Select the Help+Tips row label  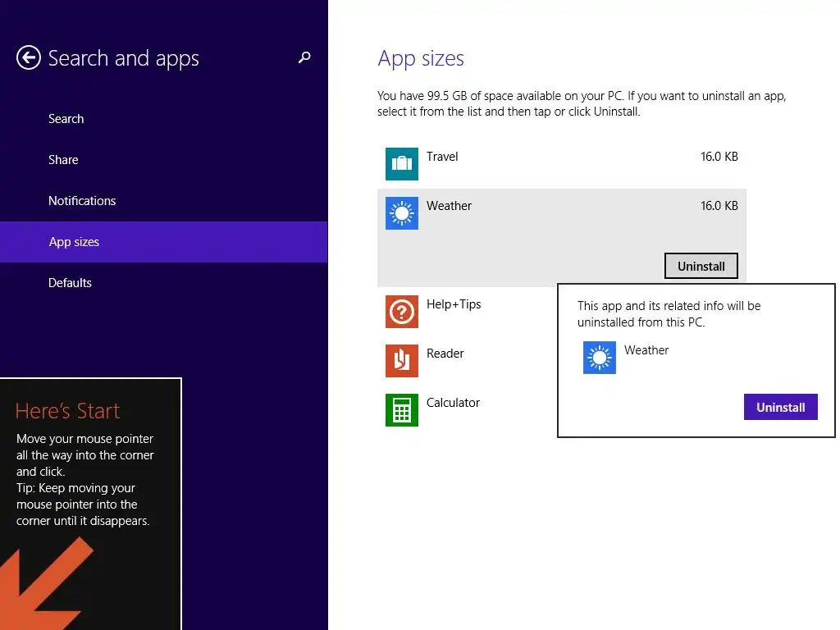tap(454, 304)
